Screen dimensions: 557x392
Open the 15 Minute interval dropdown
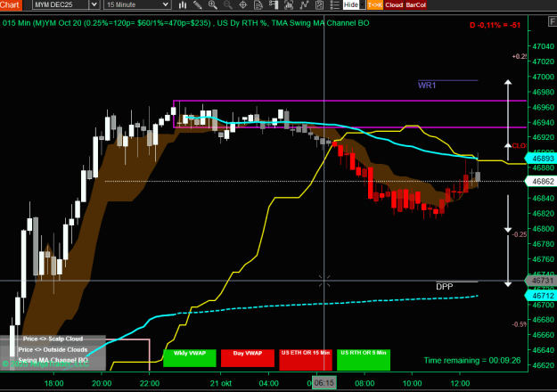point(137,4)
